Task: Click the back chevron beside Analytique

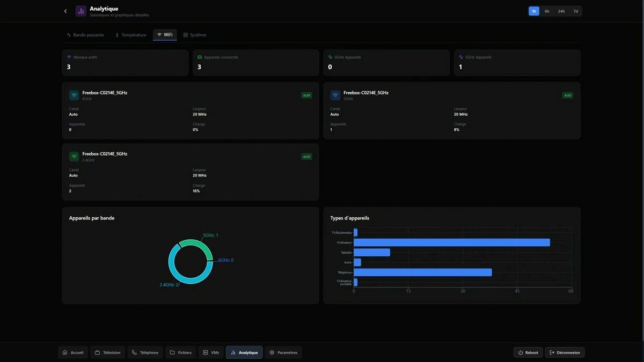Action: [x=65, y=10]
